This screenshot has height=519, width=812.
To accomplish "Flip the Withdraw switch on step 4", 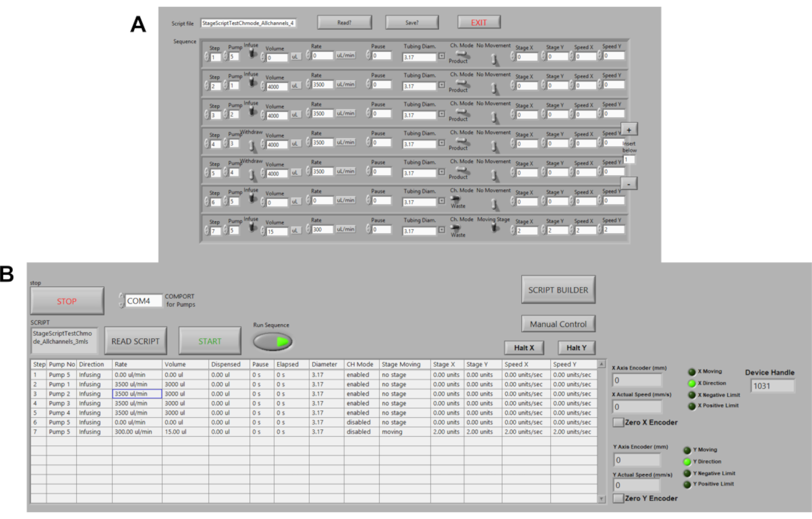I will [252, 146].
